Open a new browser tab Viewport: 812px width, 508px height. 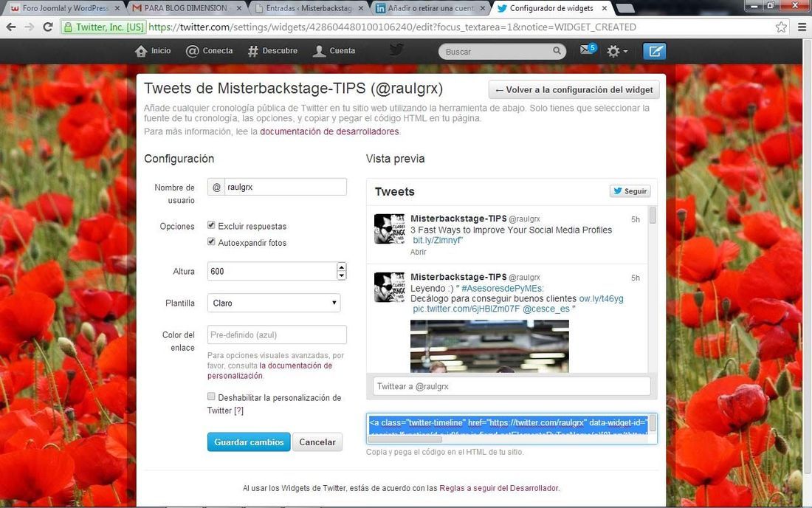[x=625, y=8]
